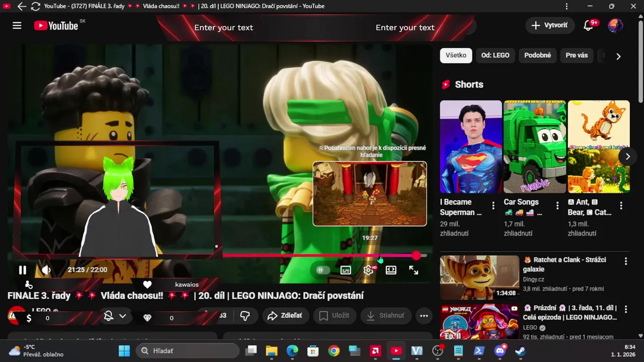644x362 pixels.
Task: Toggle subtitles with the captions icon
Action: 346,270
